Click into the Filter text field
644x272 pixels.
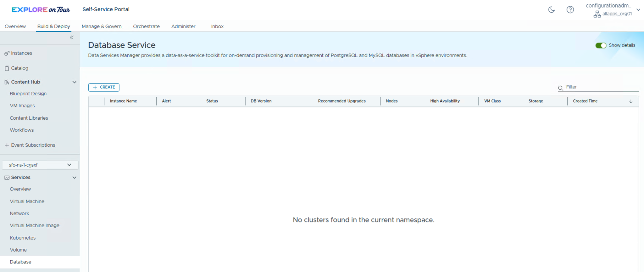[601, 87]
